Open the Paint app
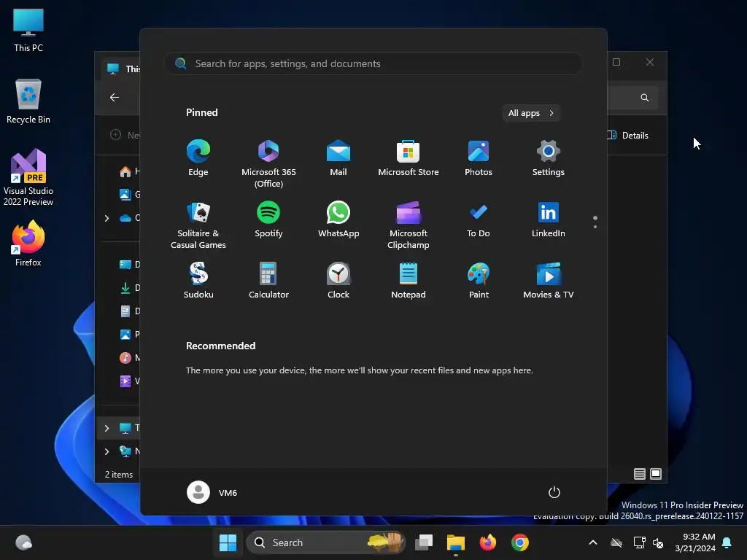 tap(479, 281)
